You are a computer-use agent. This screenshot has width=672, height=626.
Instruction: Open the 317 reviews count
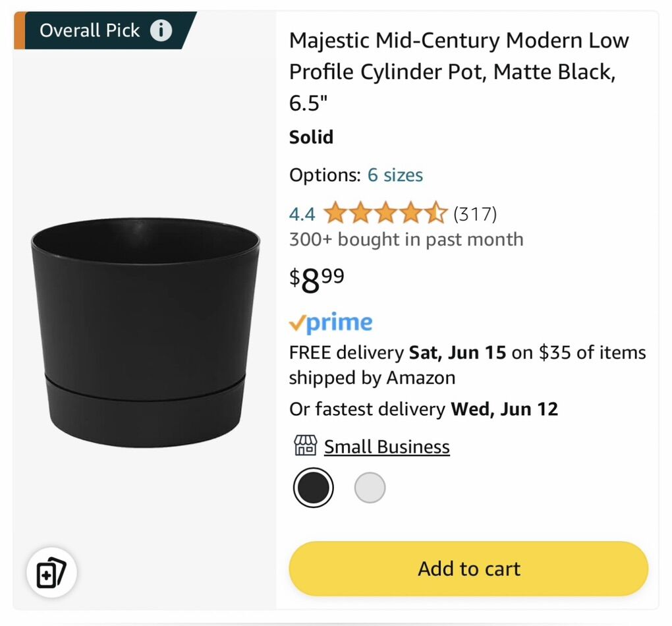point(475,214)
